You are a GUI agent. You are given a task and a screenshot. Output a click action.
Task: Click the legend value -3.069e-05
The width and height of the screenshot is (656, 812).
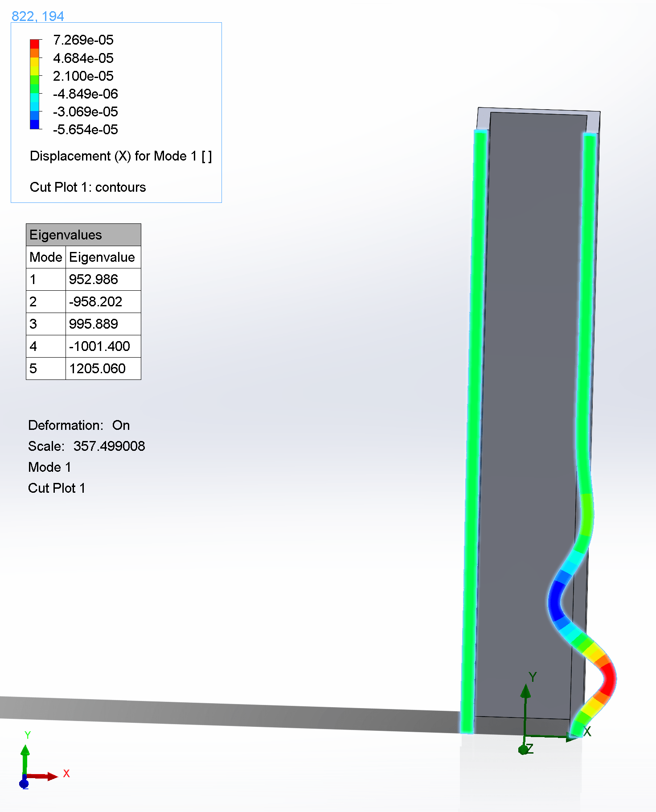pyautogui.click(x=85, y=111)
